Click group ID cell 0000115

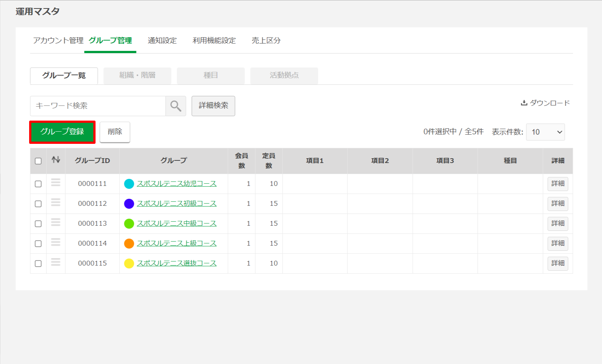92,263
